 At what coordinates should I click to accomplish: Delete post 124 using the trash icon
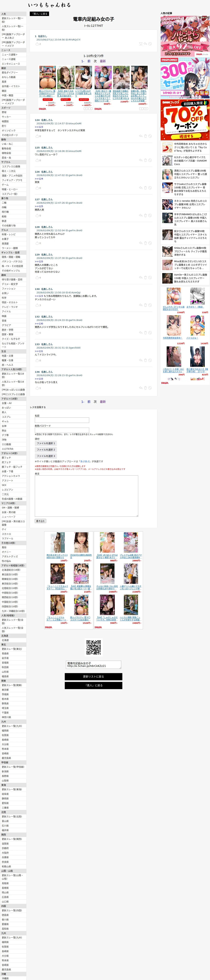click(145, 136)
